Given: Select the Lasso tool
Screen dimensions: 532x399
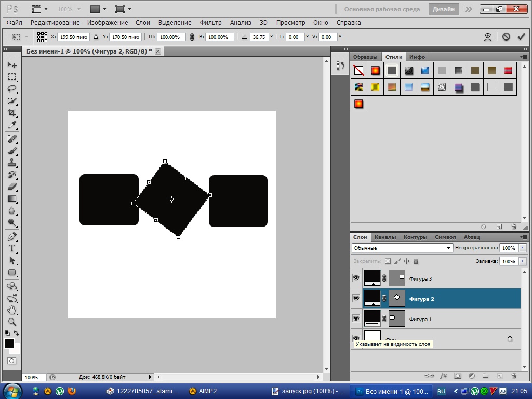Looking at the screenshot, I should click(x=12, y=89).
